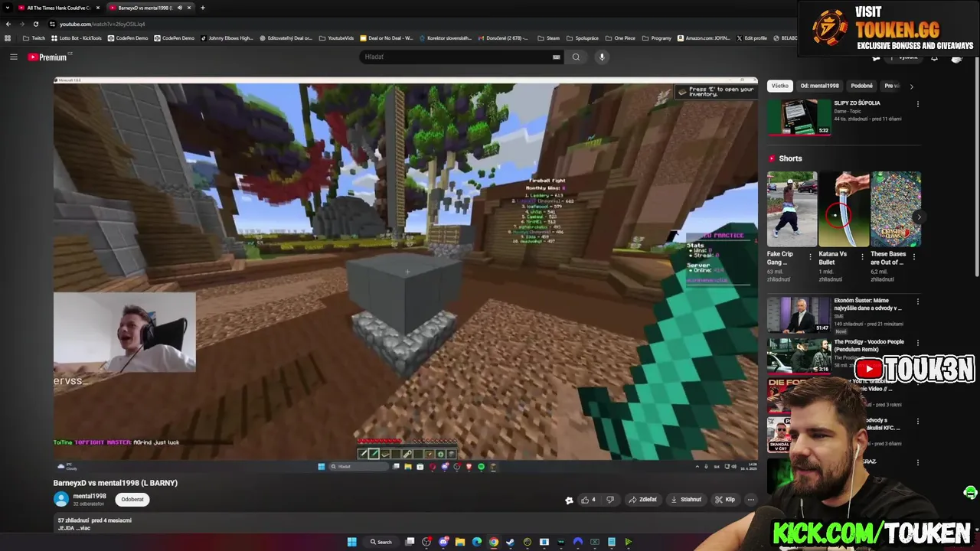This screenshot has width=980, height=551.
Task: Open The Prodigy - Voodoo People video title
Action: (869, 346)
